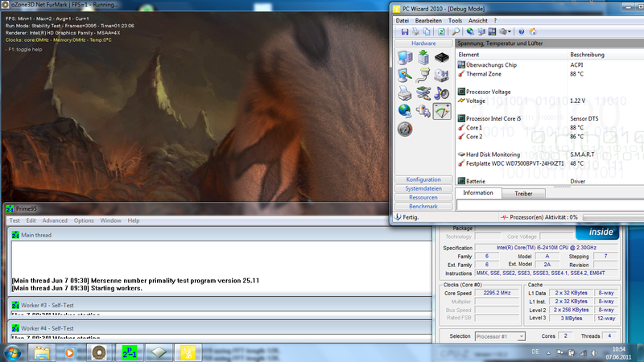Image resolution: width=644 pixels, height=362 pixels.
Task: Select the I/O Ports cable connector icon
Action: (423, 76)
